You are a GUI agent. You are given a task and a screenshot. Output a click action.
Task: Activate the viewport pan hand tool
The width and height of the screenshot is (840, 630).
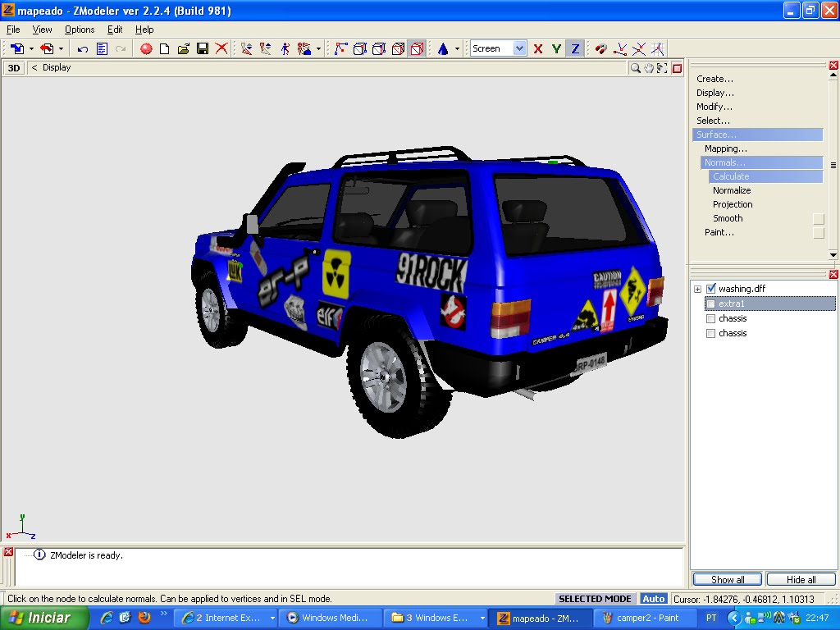649,68
